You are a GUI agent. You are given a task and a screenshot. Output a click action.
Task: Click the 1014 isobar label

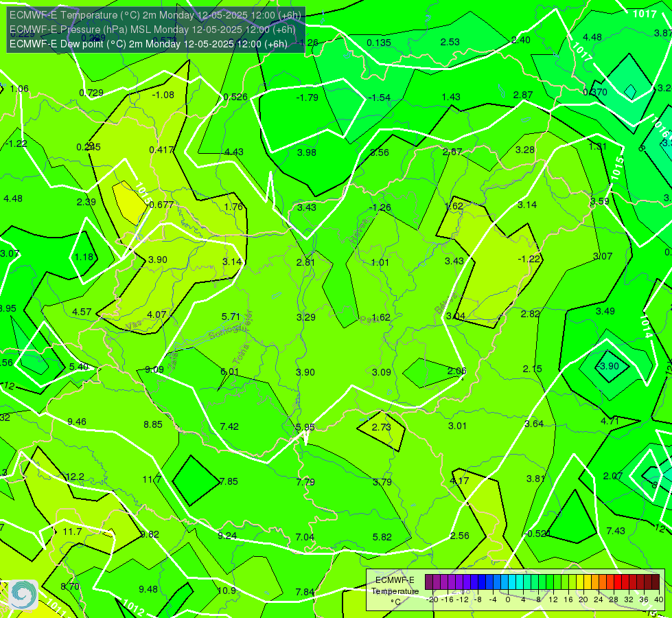tap(647, 326)
